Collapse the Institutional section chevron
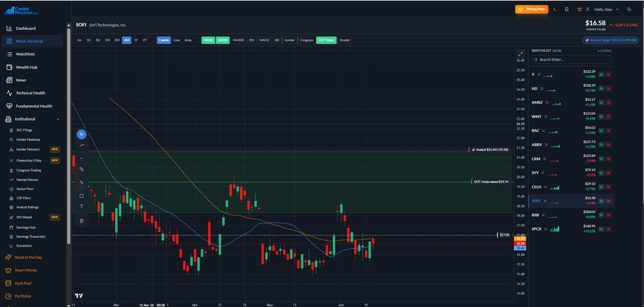This screenshot has width=644, height=307. pyautogui.click(x=58, y=119)
